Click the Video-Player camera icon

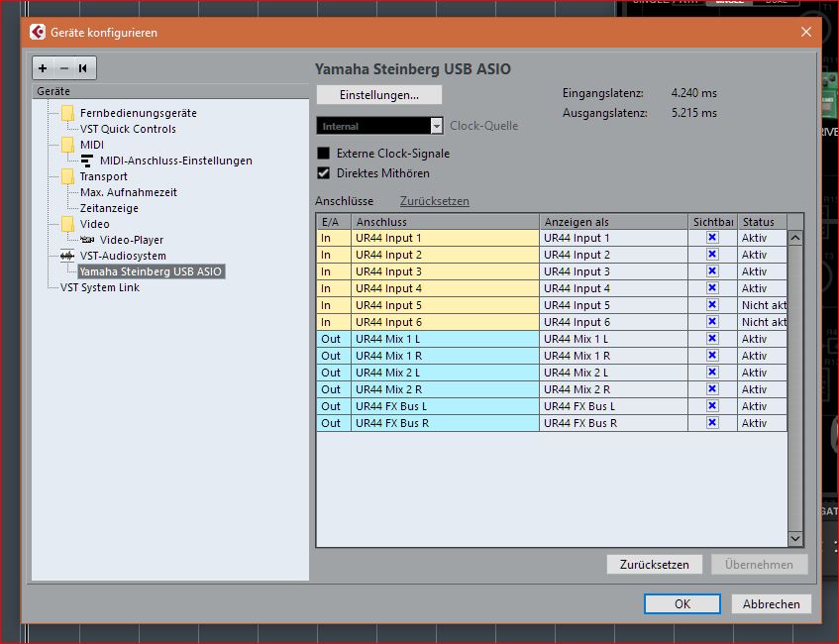(87, 240)
